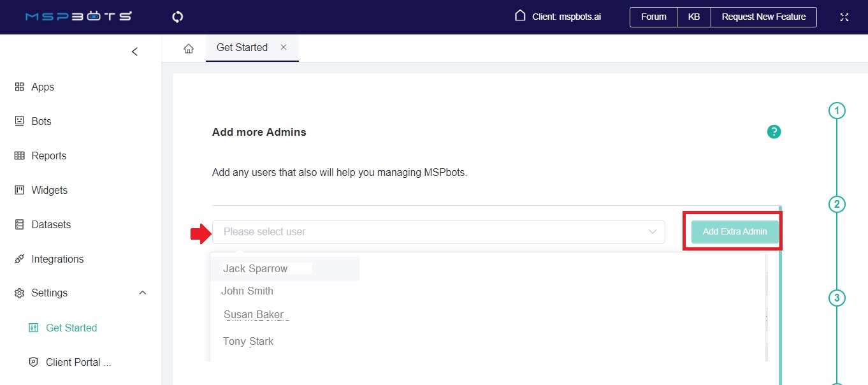Switch to the Get Started tab
The image size is (868, 385).
click(242, 47)
